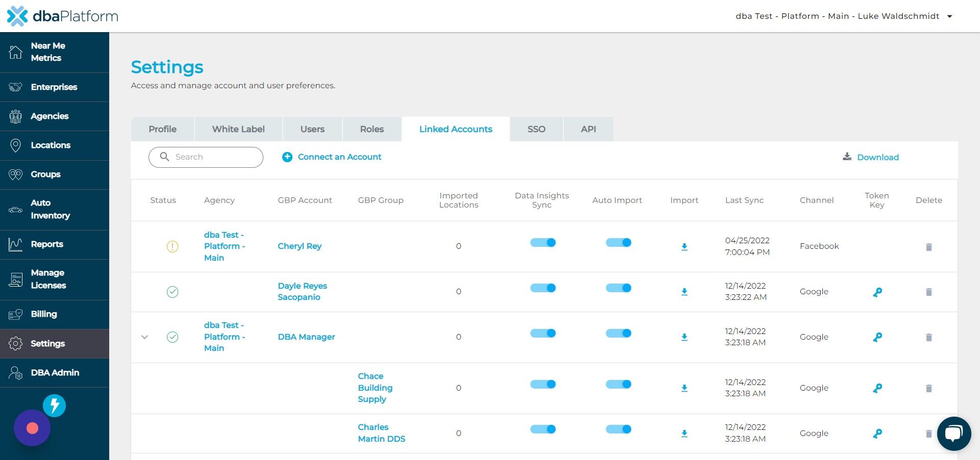Delete Chace Building Supply row
980x460 pixels.
[x=929, y=388]
